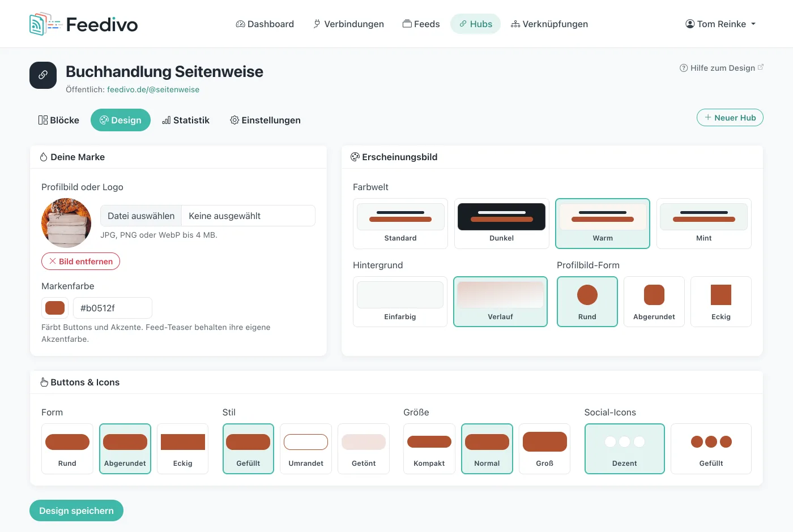The width and height of the screenshot is (793, 532).
Task: Click the Design speichern button
Action: (x=76, y=510)
